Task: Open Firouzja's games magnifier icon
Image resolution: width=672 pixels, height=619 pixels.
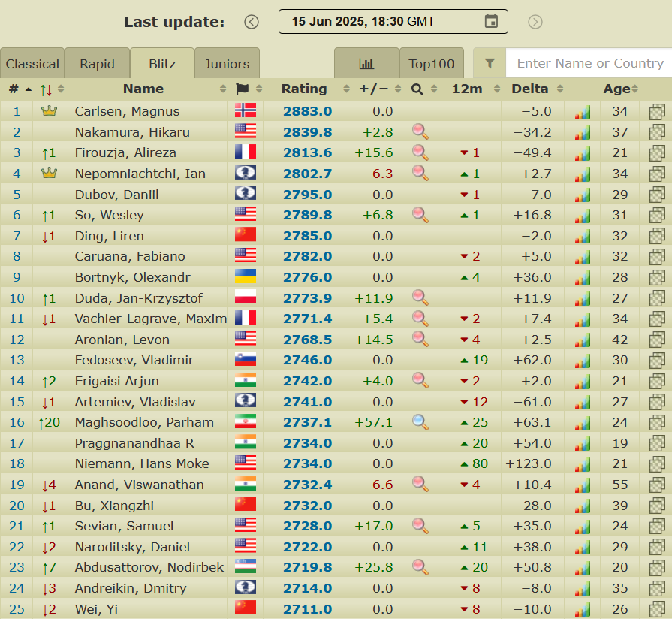Action: (420, 152)
